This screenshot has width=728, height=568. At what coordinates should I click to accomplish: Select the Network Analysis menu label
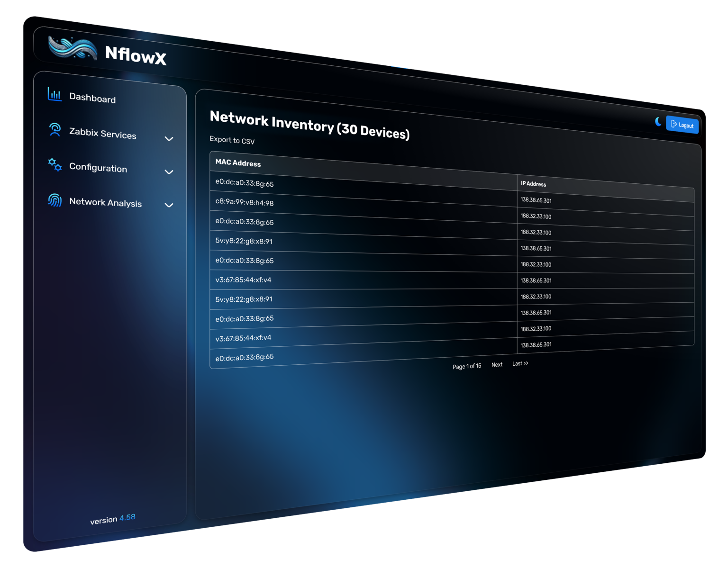point(105,202)
